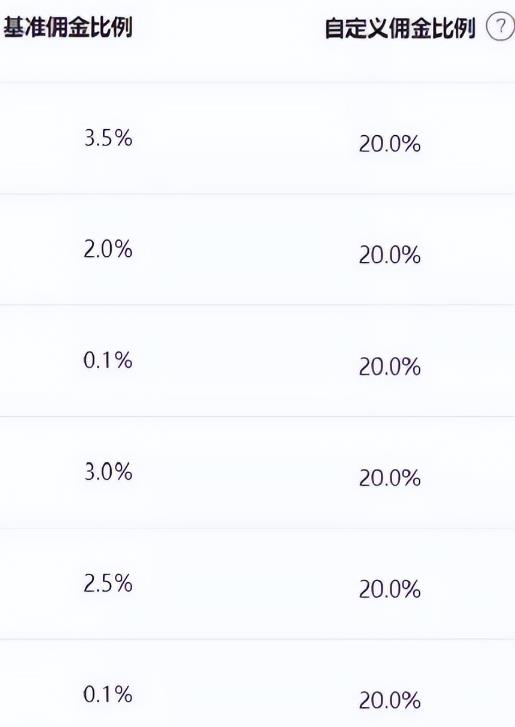Edit the 20.0% custom rate in the 2.5% row

pyautogui.click(x=390, y=589)
